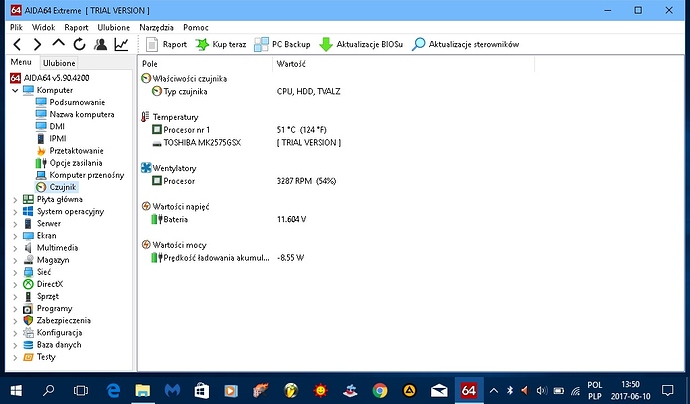Switch to the Ulubione tab in the side panel
Screen dimensions: 690x404
(x=59, y=63)
